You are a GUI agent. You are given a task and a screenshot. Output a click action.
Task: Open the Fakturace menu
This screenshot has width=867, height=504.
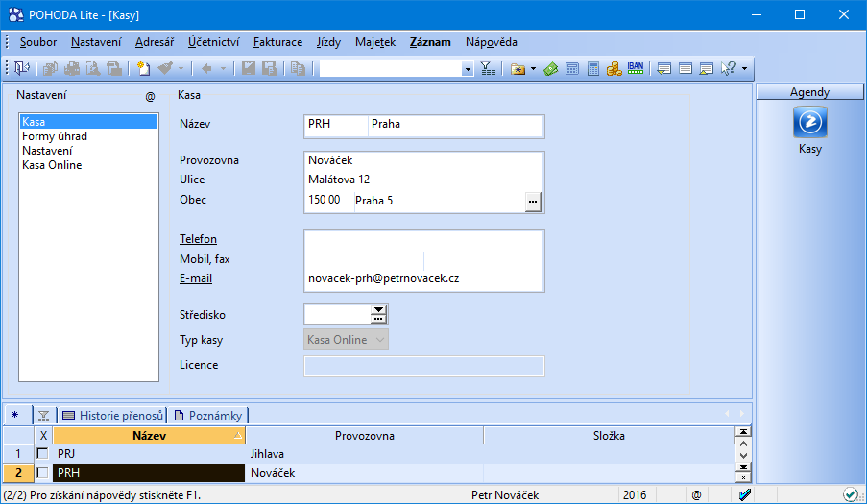click(277, 42)
